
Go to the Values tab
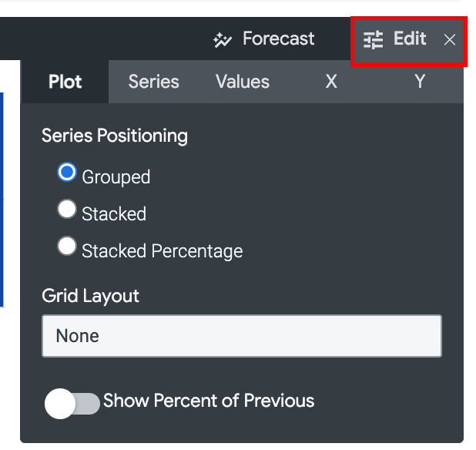[x=243, y=82]
